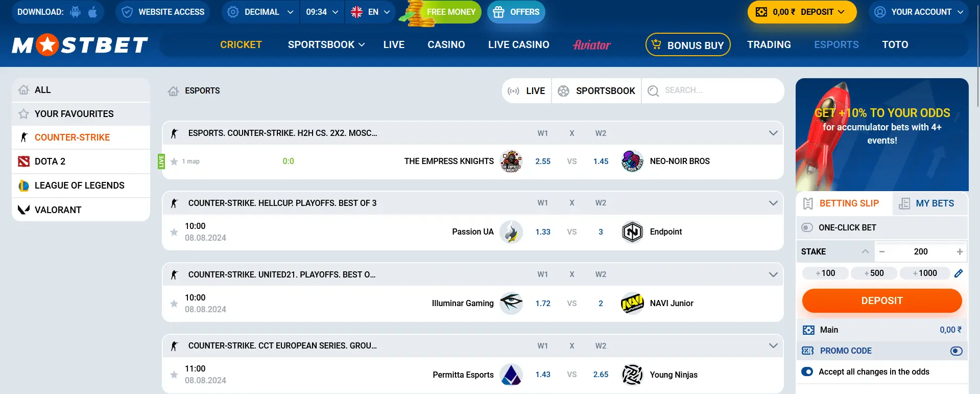Open the Sportsbook nav dropdown
This screenshot has width=980, height=394.
[x=326, y=45]
